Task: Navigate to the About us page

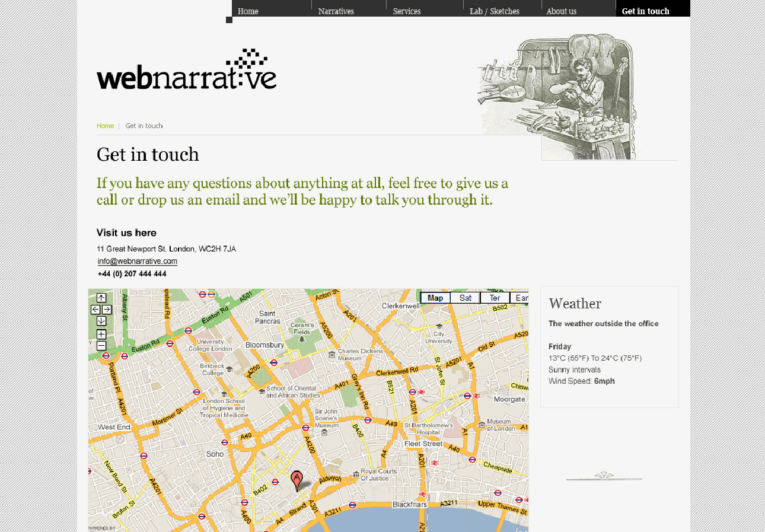Action: coord(562,11)
